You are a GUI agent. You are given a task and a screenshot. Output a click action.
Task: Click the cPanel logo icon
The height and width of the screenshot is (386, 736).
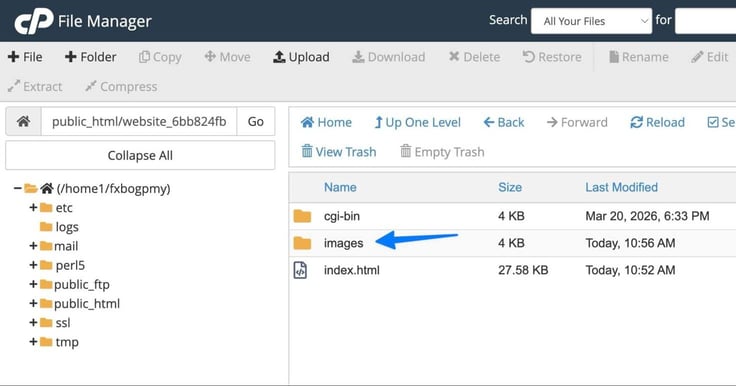tap(34, 21)
